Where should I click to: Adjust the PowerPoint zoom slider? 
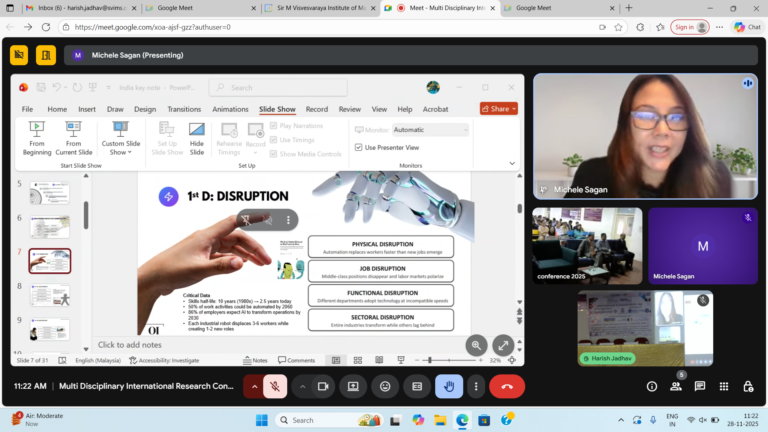point(430,360)
